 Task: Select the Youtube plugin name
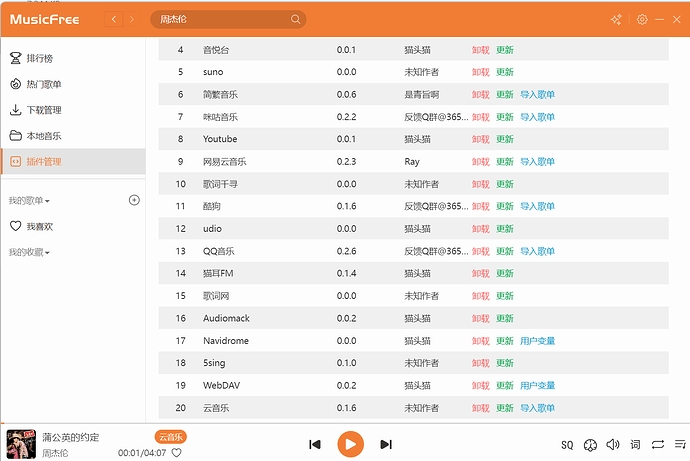(220, 139)
